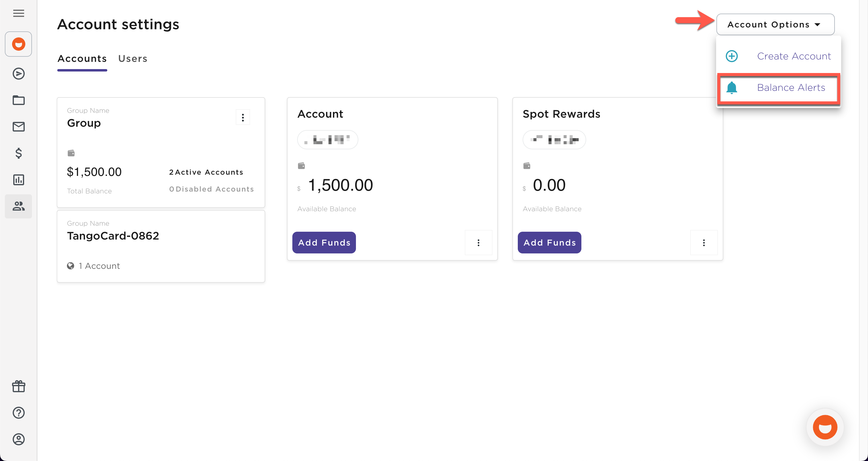Select Create Account from the menu
This screenshot has height=461, width=868.
(794, 56)
